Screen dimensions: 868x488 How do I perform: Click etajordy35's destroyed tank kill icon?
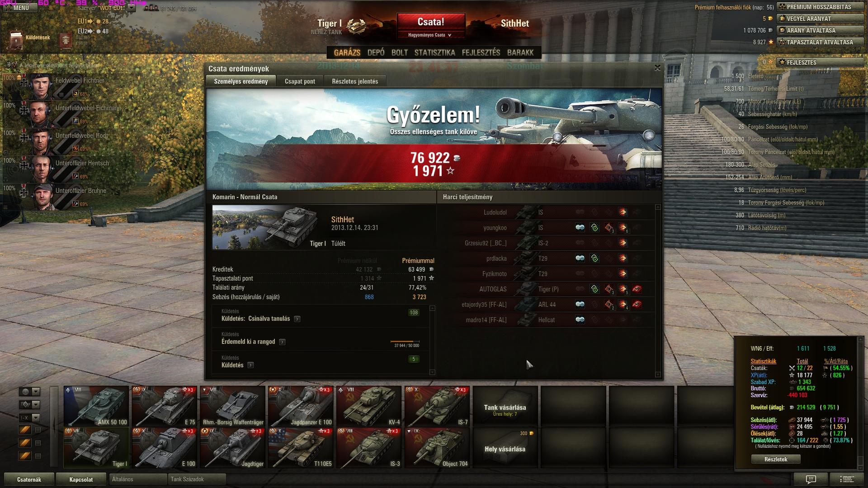click(637, 305)
